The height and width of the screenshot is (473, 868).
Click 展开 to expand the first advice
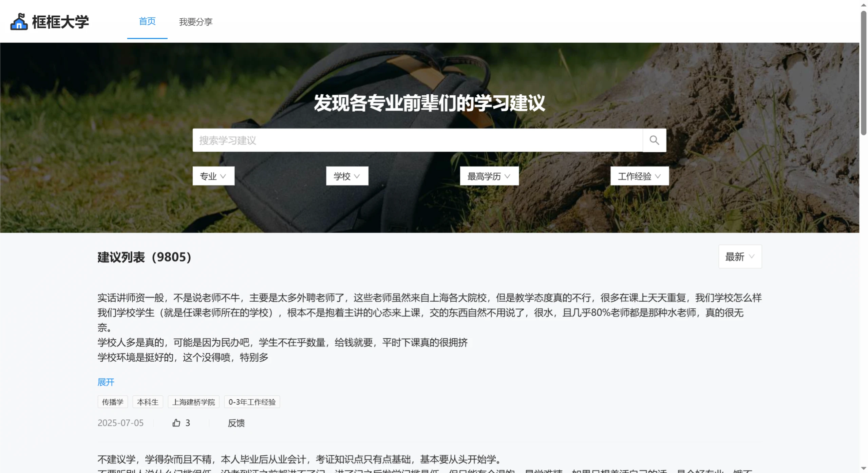tap(106, 382)
